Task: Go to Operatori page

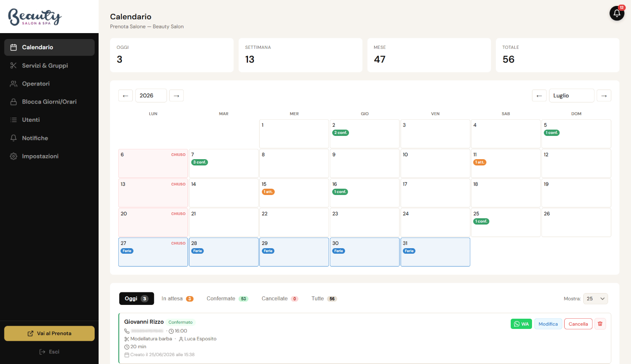Action: 49,84
